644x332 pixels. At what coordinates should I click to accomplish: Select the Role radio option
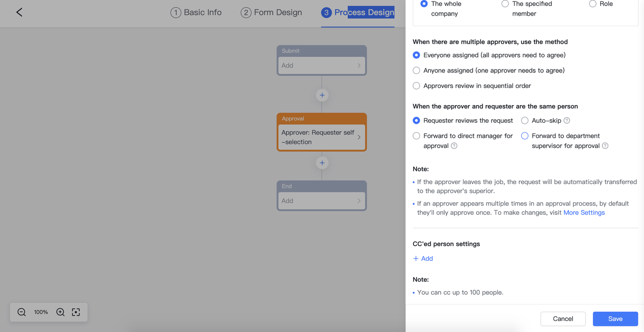(x=593, y=4)
